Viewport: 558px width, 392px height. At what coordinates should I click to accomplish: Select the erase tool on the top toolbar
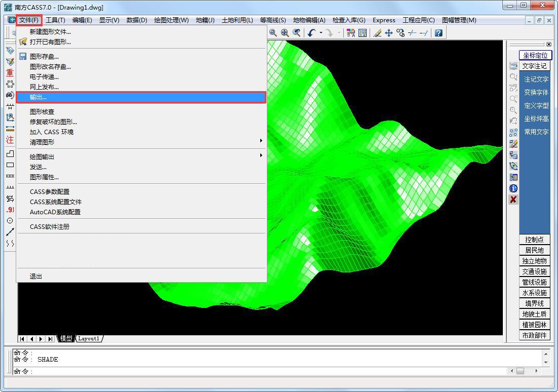pos(378,33)
